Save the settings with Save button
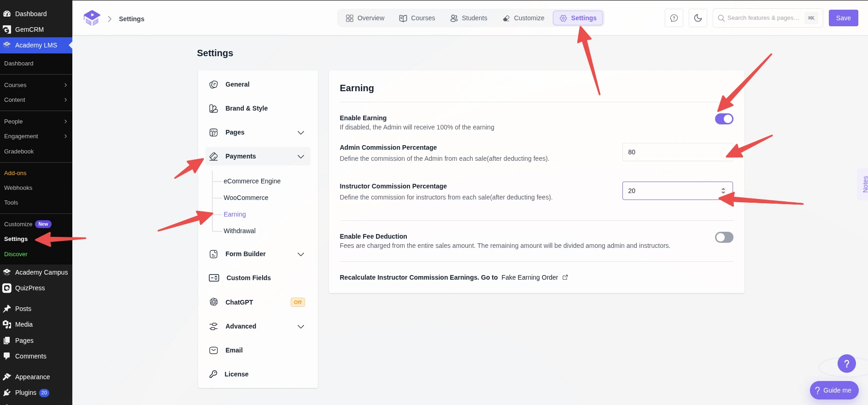This screenshot has width=868, height=405. (843, 18)
